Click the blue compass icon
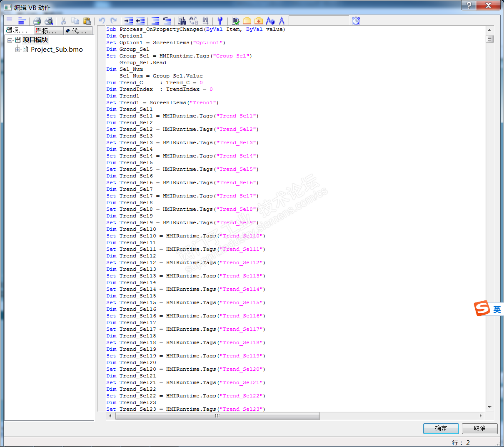The width and height of the screenshot is (504, 447). [x=282, y=20]
